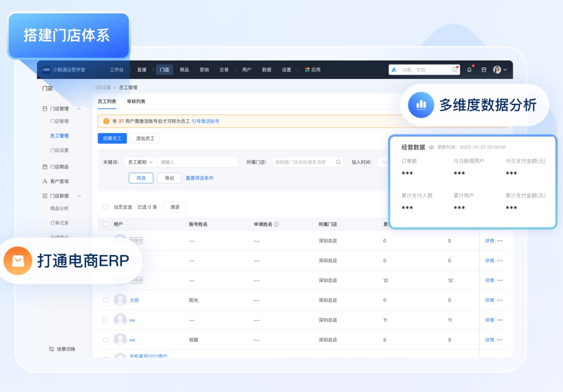This screenshot has width=563, height=392.
Task: Click the 客户查询 person icon
Action: (x=45, y=181)
